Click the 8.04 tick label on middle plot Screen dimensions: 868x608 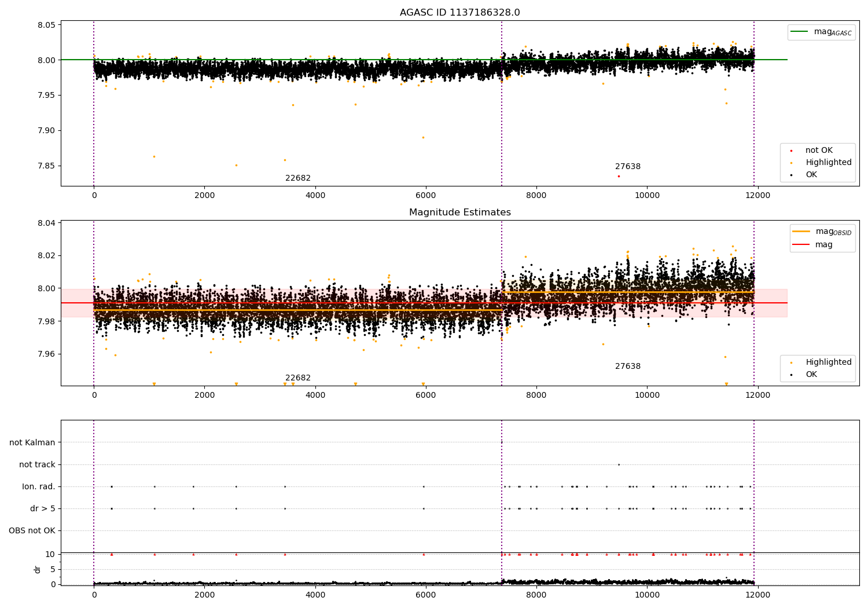tap(47, 223)
